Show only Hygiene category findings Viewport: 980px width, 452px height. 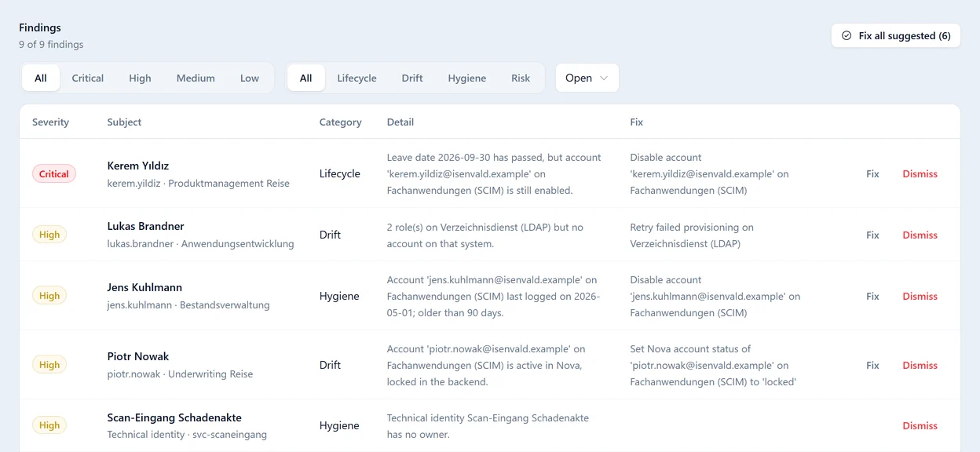pos(467,78)
